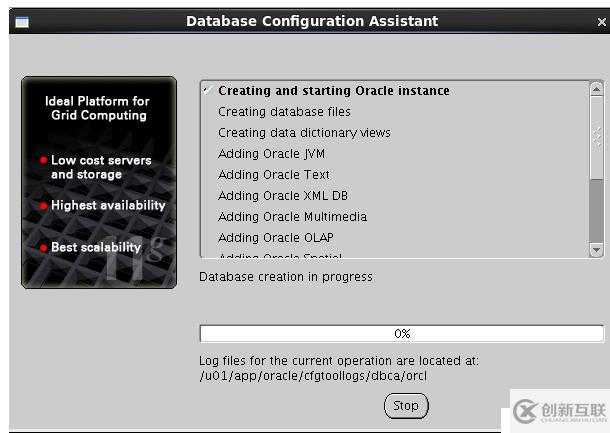610x433 pixels.
Task: Select 'Adding Oracle OLAP' step
Action: pos(275,238)
